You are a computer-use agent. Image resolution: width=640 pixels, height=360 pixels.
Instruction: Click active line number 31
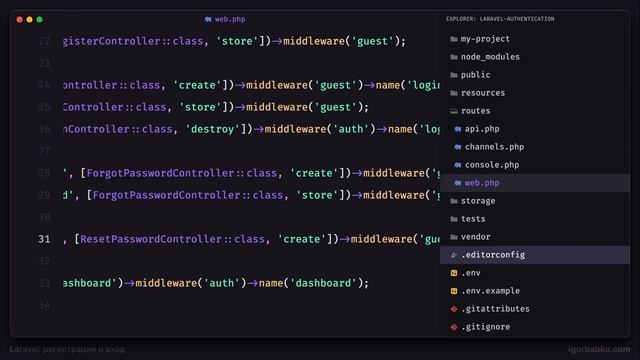point(44,239)
